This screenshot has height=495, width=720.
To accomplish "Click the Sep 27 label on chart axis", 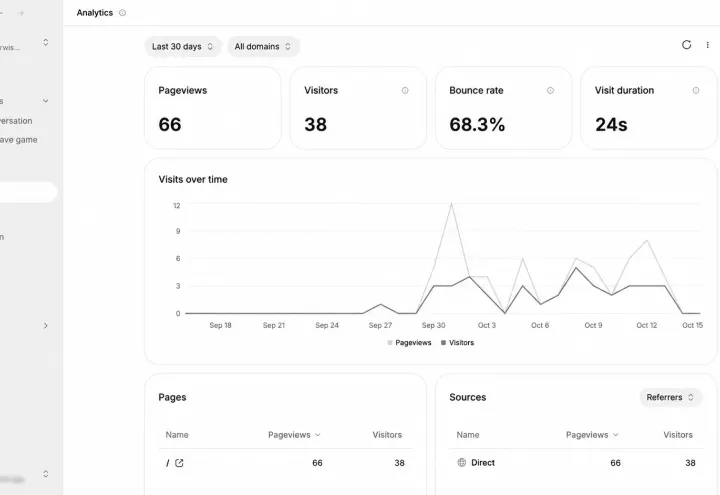I will click(x=380, y=325).
